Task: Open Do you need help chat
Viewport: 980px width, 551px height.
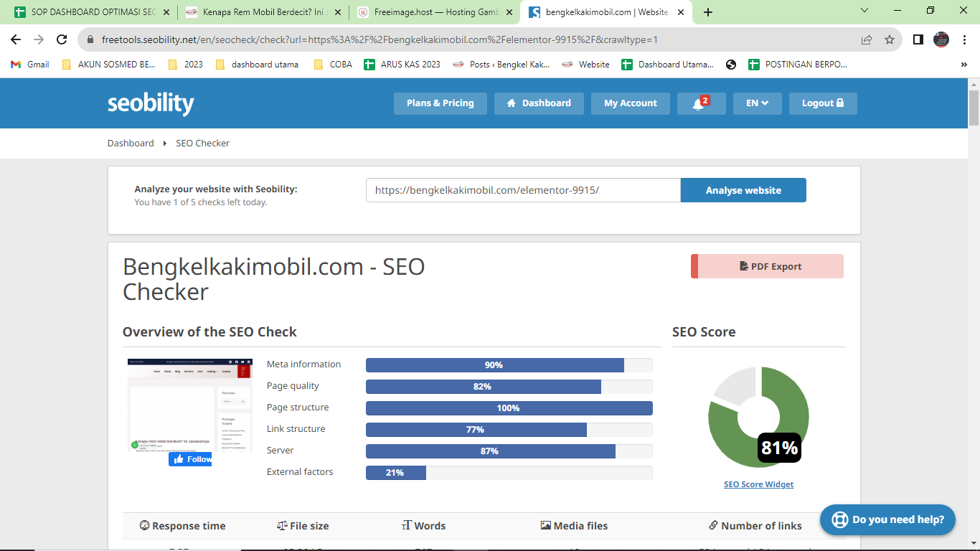Action: click(887, 519)
